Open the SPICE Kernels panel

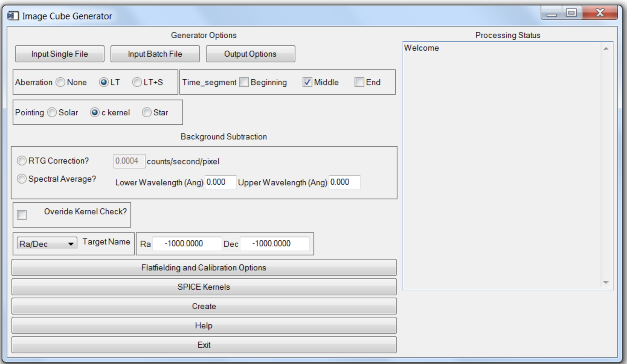[x=204, y=286]
